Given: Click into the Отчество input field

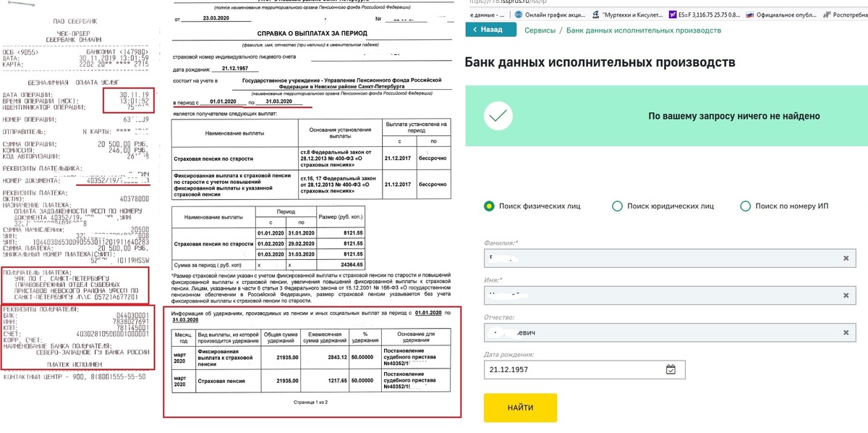Looking at the screenshot, I should click(669, 332).
